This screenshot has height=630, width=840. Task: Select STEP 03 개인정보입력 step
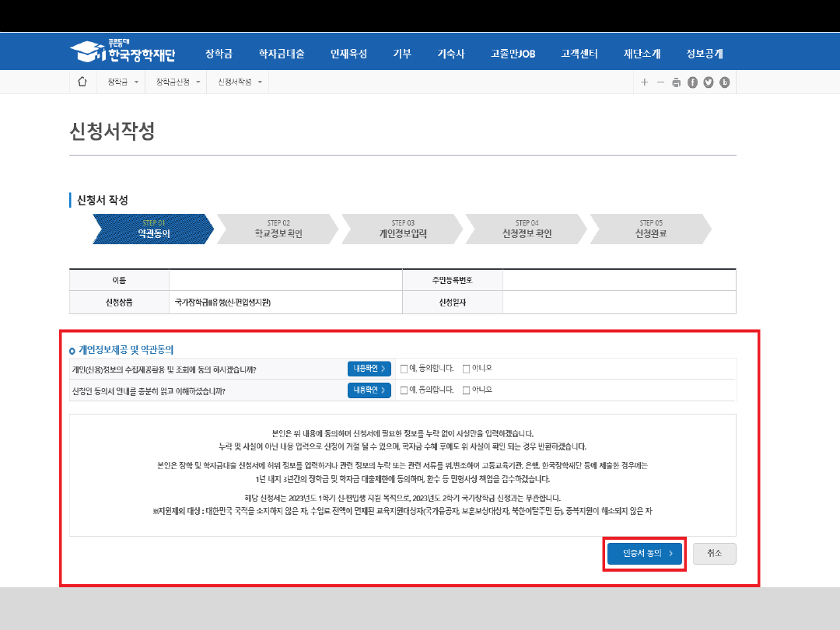coord(403,229)
